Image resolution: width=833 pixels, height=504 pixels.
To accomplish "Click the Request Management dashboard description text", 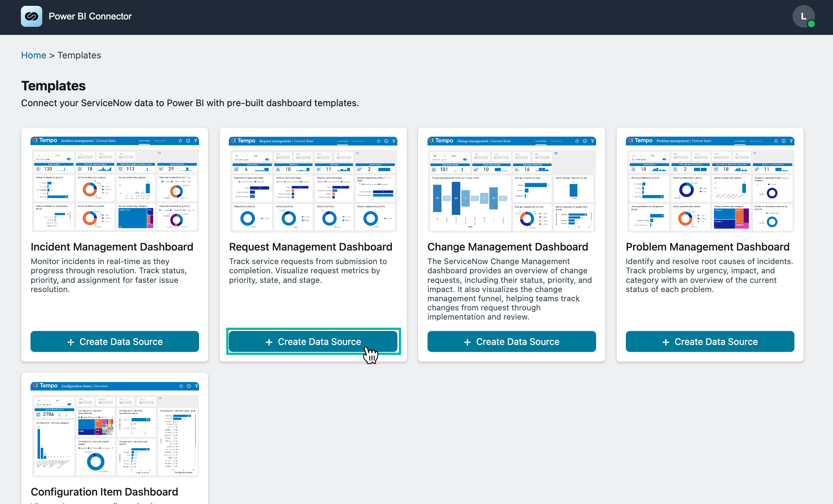I will 308,271.
